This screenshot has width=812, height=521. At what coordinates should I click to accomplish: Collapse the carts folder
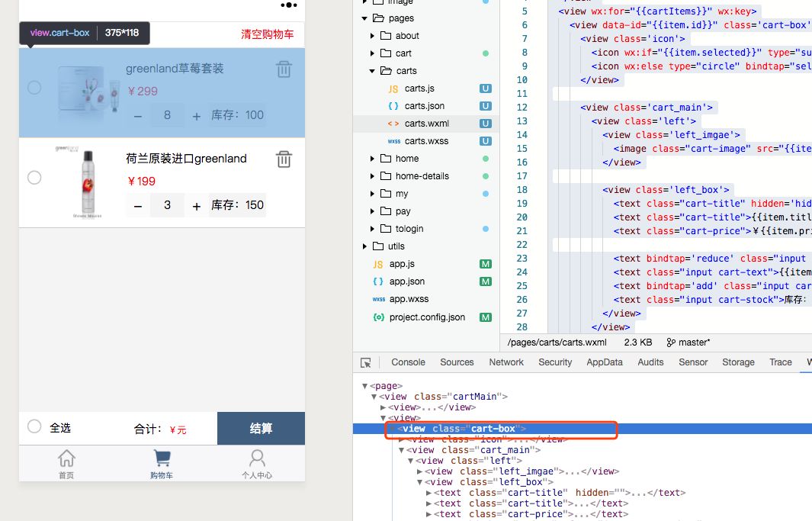point(372,71)
